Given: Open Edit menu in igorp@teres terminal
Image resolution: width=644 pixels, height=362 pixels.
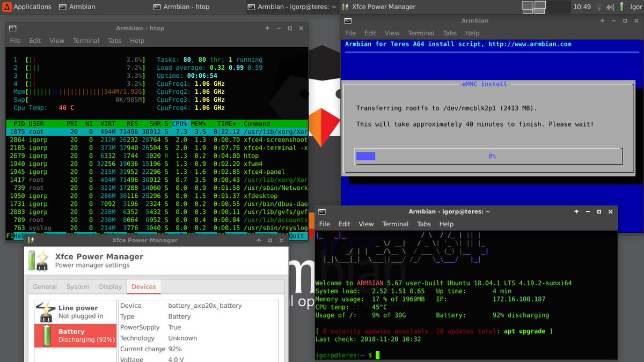Looking at the screenshot, I should pos(345,224).
